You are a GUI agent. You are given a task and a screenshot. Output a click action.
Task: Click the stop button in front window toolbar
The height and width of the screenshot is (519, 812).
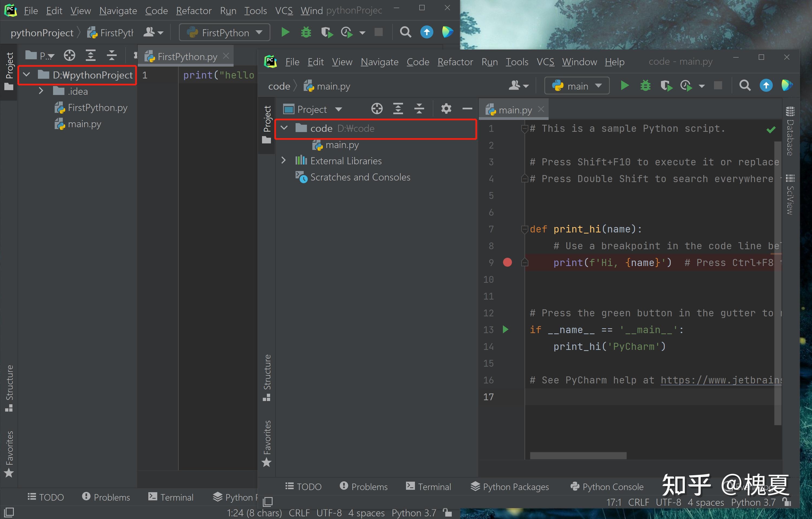(718, 86)
